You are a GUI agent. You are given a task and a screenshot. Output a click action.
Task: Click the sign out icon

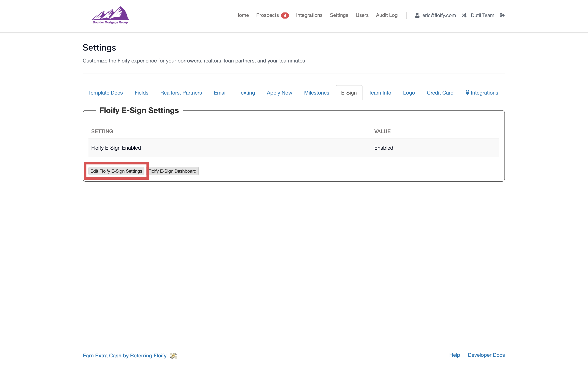[502, 15]
